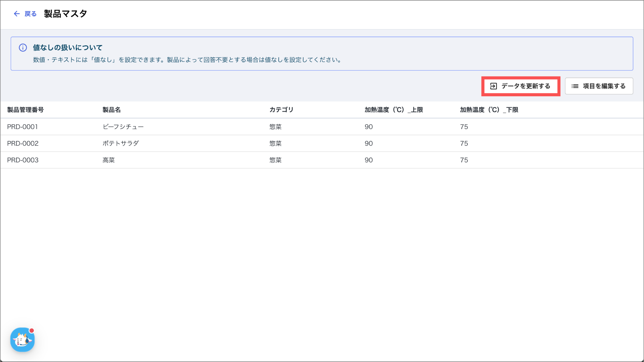Click the 値なしの扱いについて notice heading
Viewport: 644px width, 362px height.
click(68, 48)
